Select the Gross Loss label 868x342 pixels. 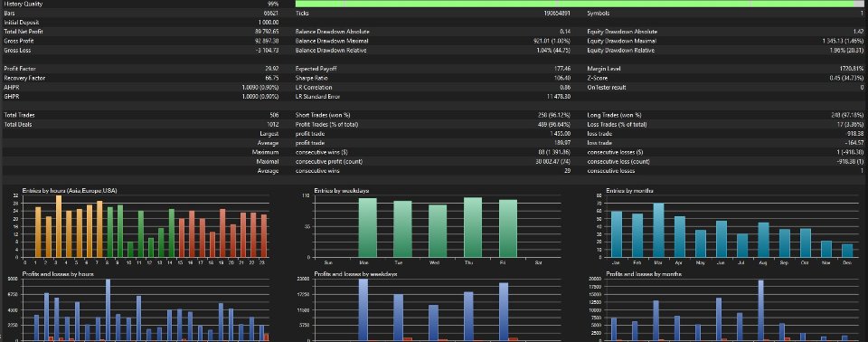pyautogui.click(x=16, y=51)
